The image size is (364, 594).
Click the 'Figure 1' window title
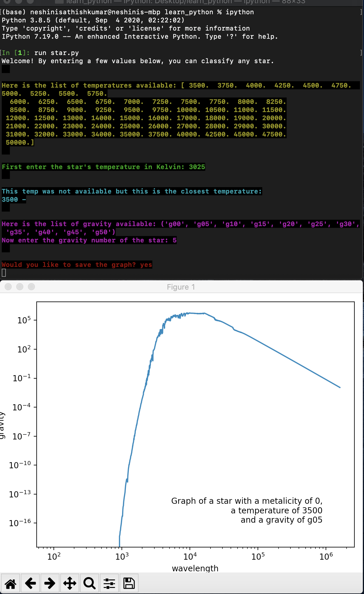tap(181, 287)
